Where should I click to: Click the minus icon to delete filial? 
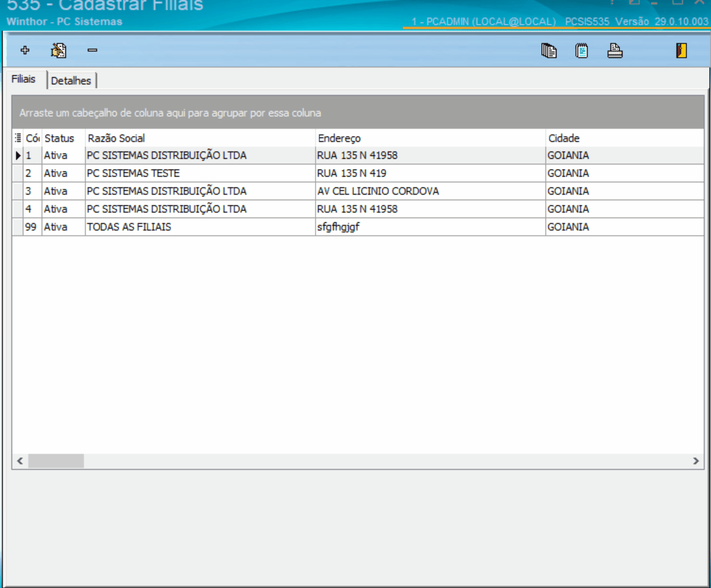[x=92, y=50]
